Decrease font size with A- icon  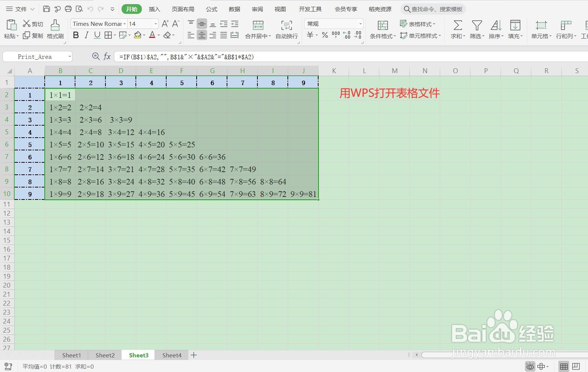coord(175,24)
